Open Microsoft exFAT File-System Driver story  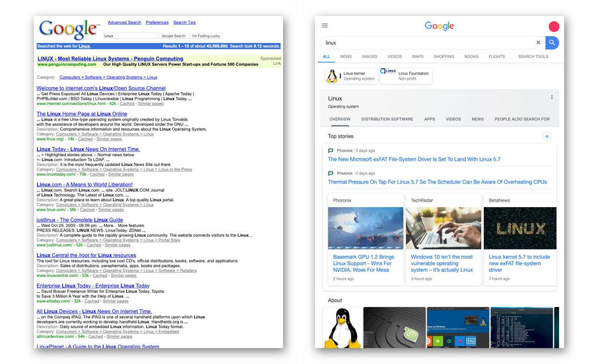tap(414, 159)
